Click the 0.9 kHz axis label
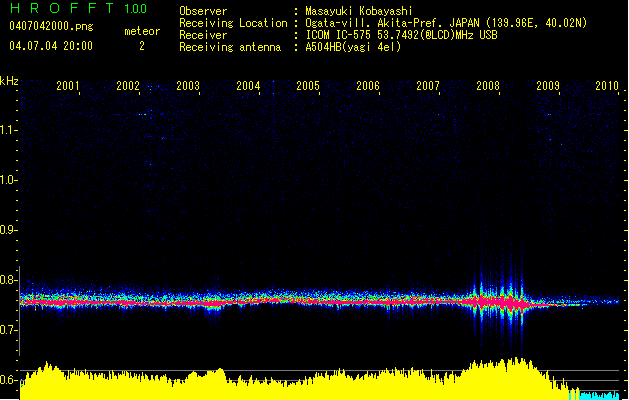629x400 pixels. click(x=8, y=230)
